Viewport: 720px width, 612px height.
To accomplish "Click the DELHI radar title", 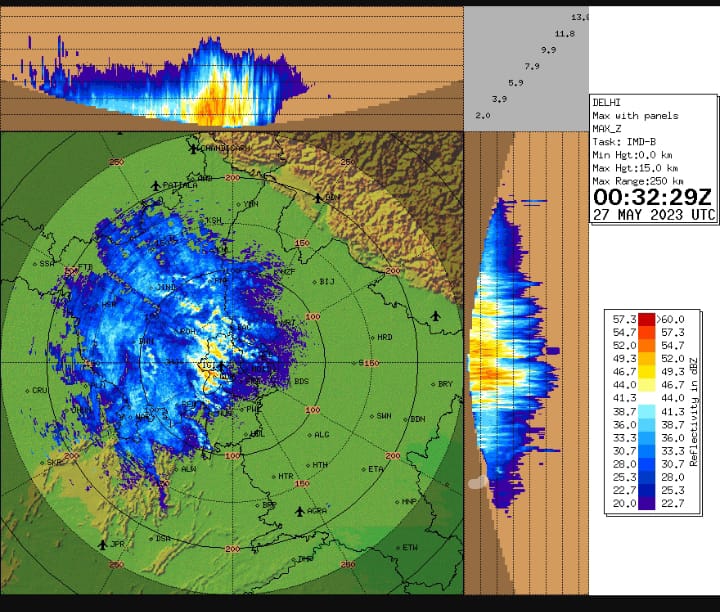I will point(606,102).
